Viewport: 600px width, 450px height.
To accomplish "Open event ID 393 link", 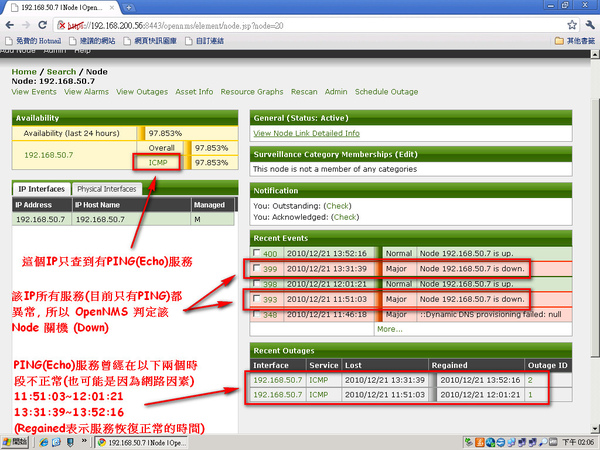I will 270,300.
